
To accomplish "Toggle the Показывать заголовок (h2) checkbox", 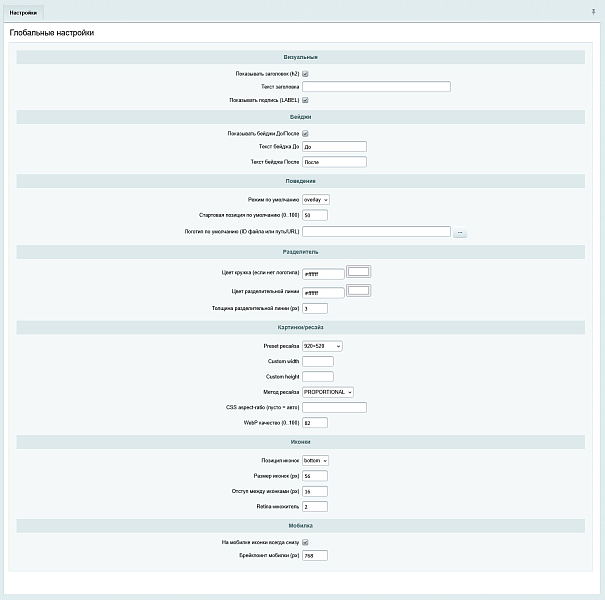I will (x=305, y=73).
